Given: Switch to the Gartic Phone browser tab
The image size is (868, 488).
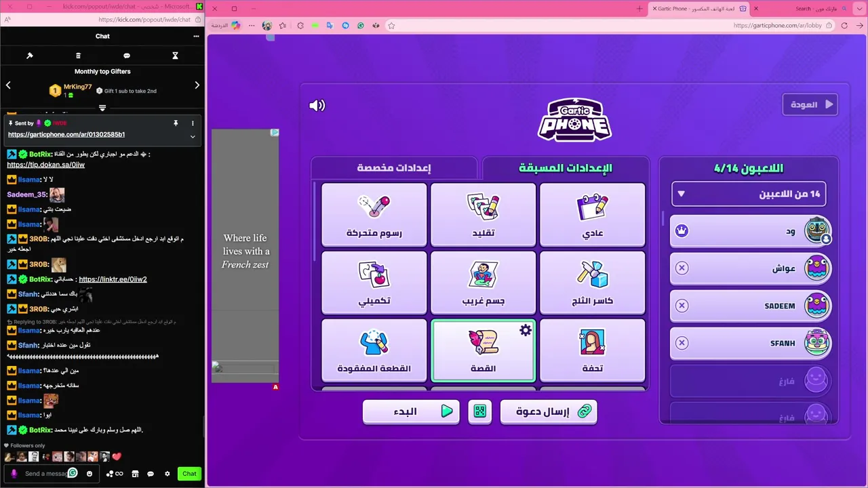Looking at the screenshot, I should click(x=698, y=9).
